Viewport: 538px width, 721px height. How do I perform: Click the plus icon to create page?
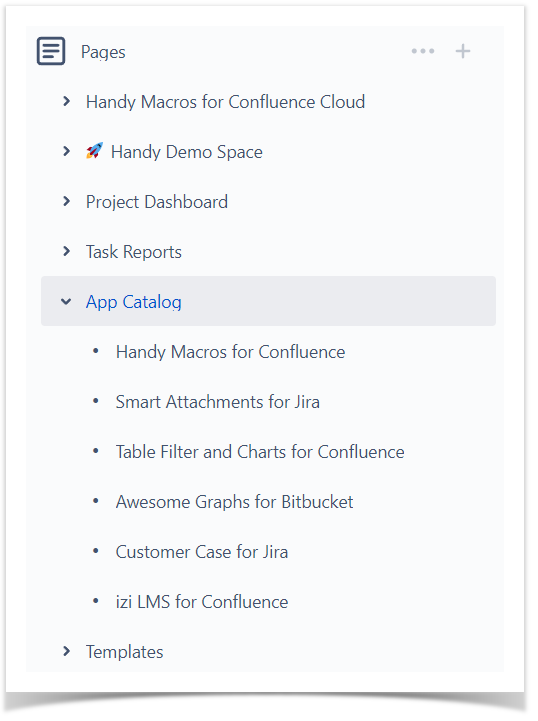pos(463,51)
